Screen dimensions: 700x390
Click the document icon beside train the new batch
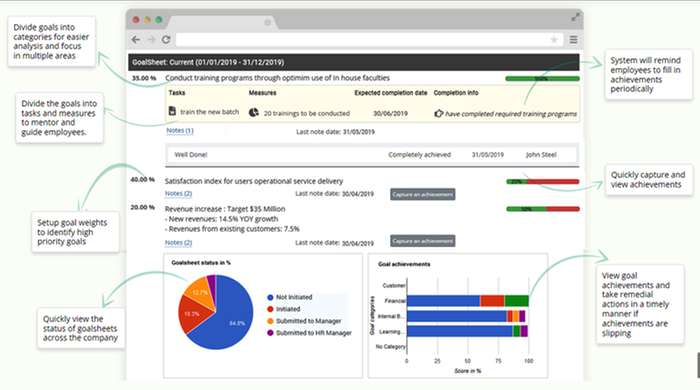(x=172, y=111)
